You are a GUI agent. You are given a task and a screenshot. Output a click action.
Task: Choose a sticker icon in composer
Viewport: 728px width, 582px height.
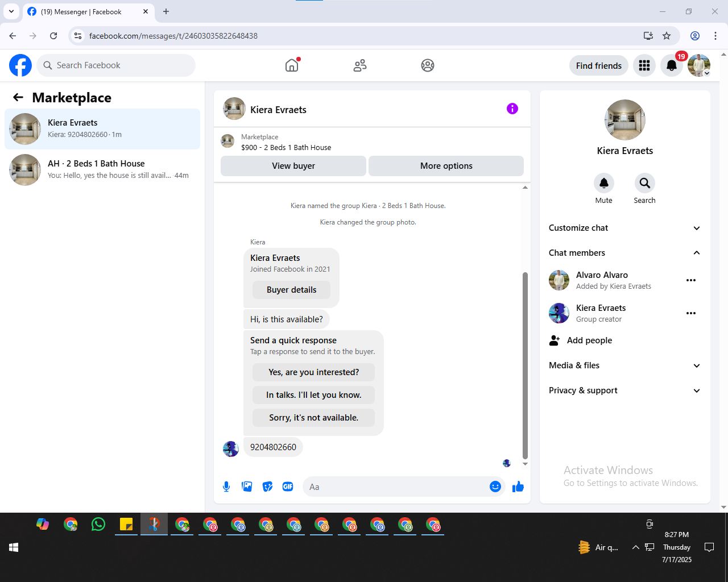tap(267, 487)
